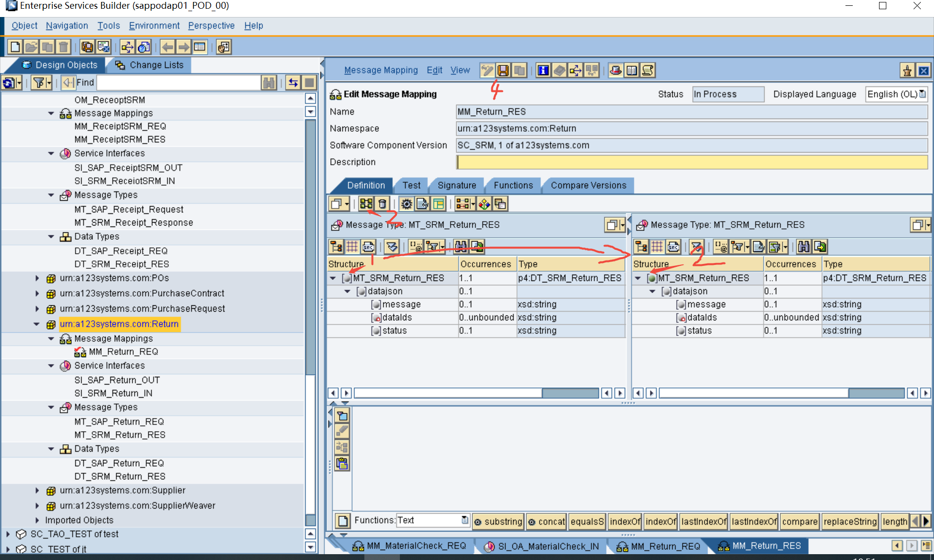This screenshot has width=934, height=560.
Task: Open the Object menu
Action: 24,26
